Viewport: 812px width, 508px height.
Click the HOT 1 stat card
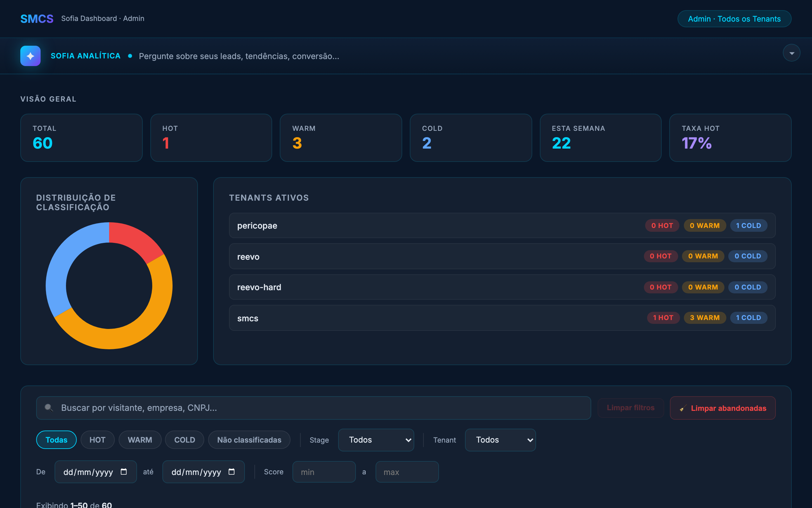(211, 138)
